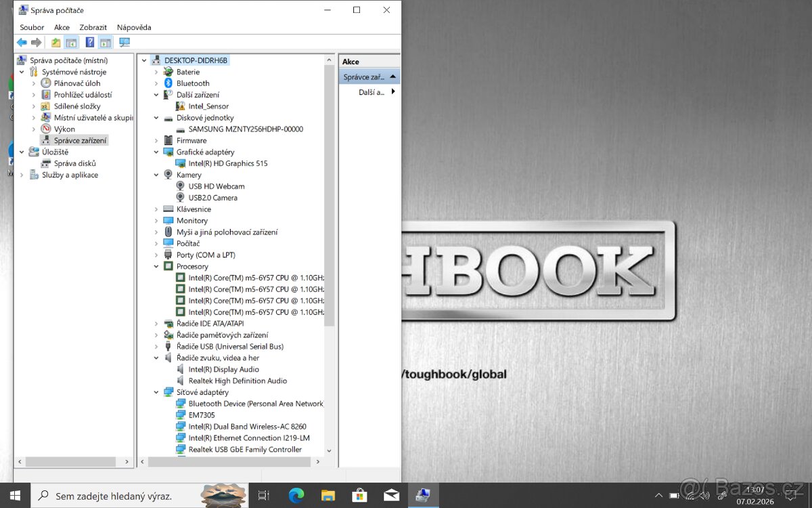Select the Intel(R) HD Graphics 515 adapter
This screenshot has height=508, width=812.
pos(227,163)
